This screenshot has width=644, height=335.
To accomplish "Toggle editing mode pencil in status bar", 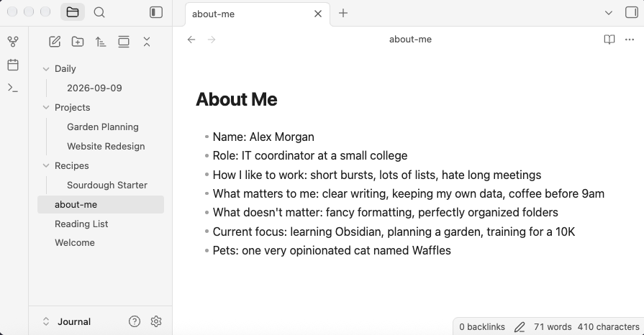I will coord(520,327).
